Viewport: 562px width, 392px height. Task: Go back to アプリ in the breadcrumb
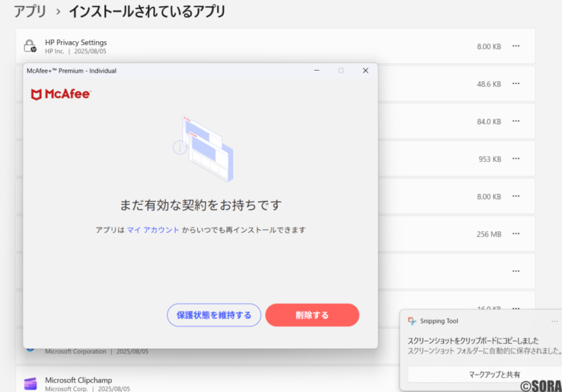click(x=30, y=12)
